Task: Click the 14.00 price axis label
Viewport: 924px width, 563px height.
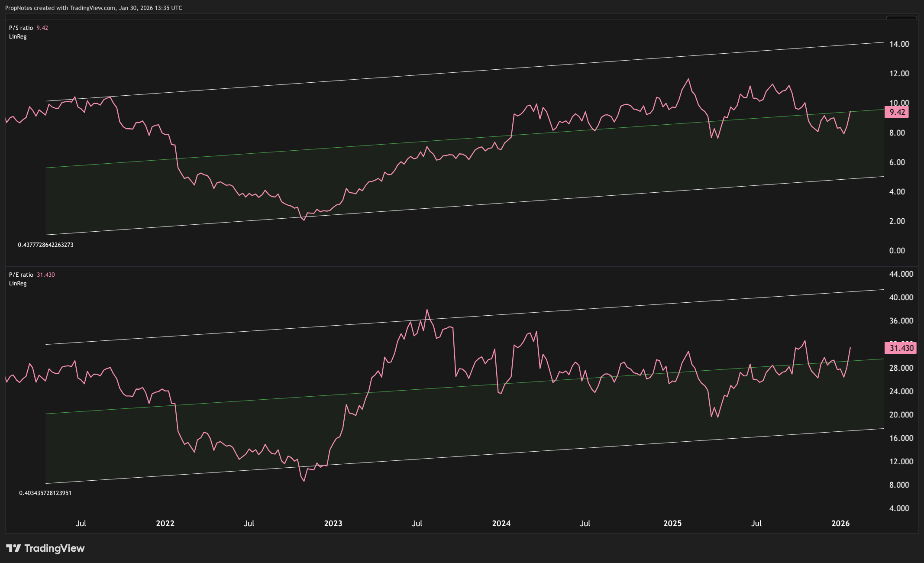Action: click(x=899, y=44)
